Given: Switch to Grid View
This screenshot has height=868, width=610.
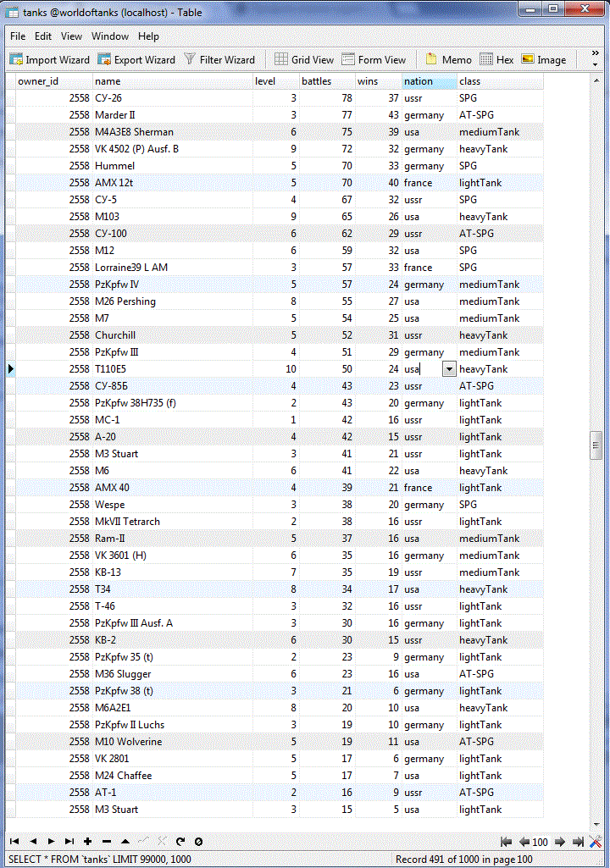Looking at the screenshot, I should point(304,59).
